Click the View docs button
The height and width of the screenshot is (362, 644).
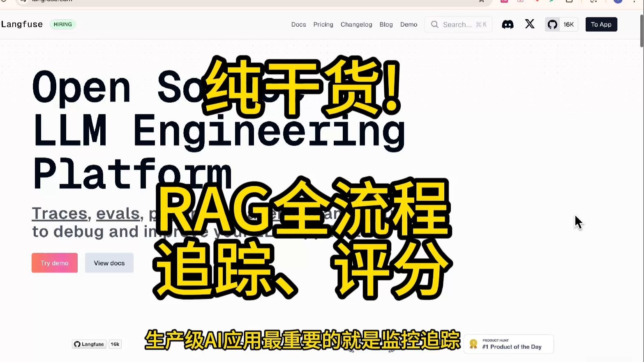(109, 263)
